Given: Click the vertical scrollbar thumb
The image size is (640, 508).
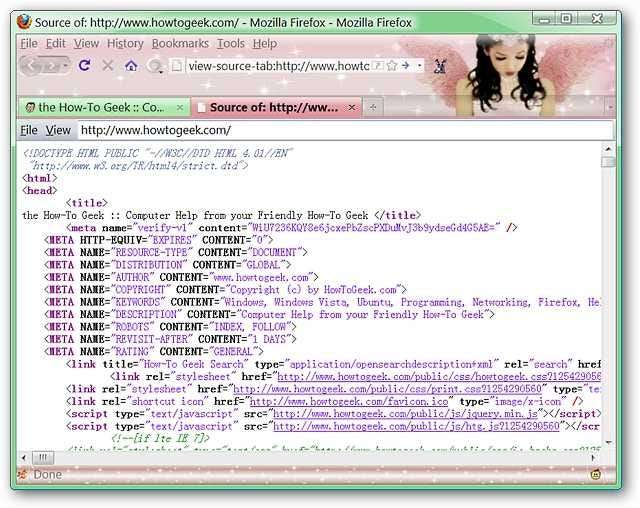Looking at the screenshot, I should point(608,162).
